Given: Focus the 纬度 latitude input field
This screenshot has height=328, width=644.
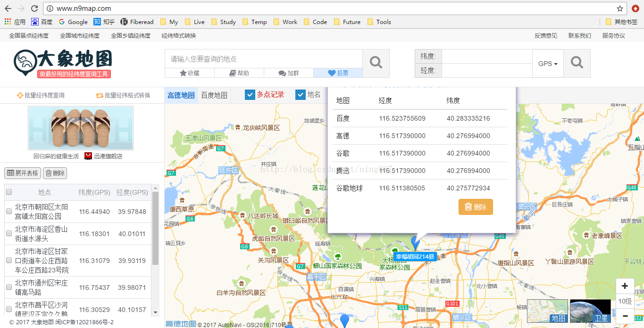Looking at the screenshot, I should 487,57.
